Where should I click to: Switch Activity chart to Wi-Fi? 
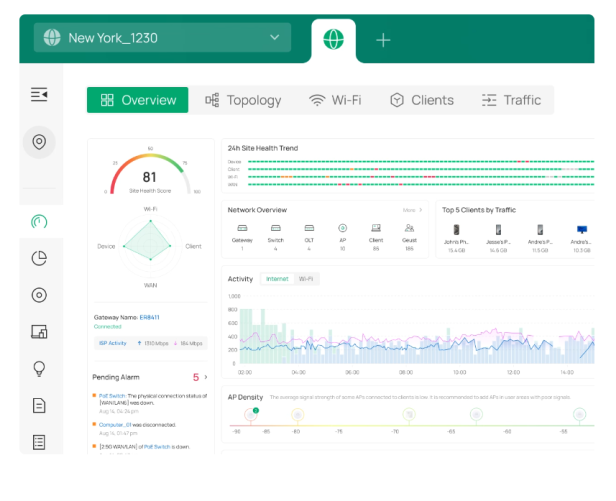[306, 279]
